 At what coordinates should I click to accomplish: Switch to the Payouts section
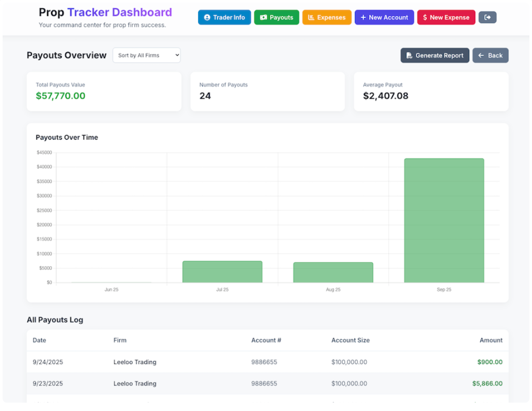[276, 17]
